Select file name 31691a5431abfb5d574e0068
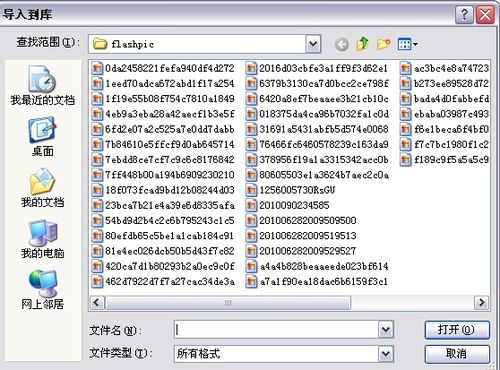The width and height of the screenshot is (500, 370). click(324, 129)
